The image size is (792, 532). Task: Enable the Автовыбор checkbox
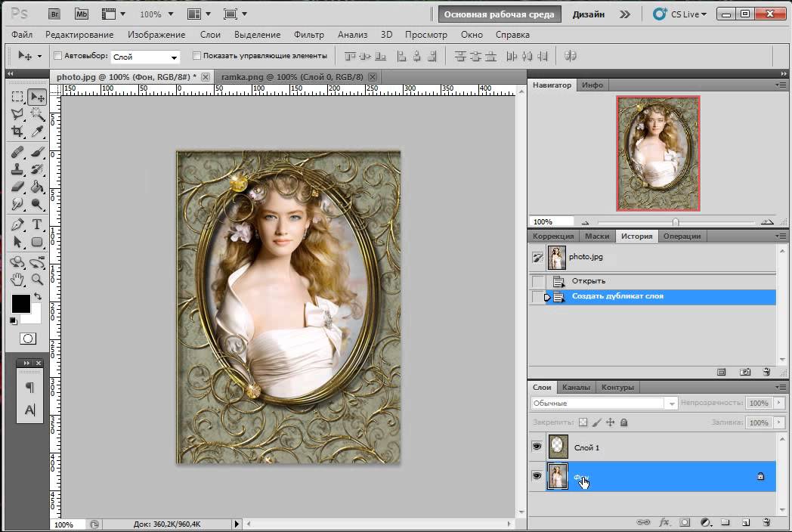tap(57, 56)
